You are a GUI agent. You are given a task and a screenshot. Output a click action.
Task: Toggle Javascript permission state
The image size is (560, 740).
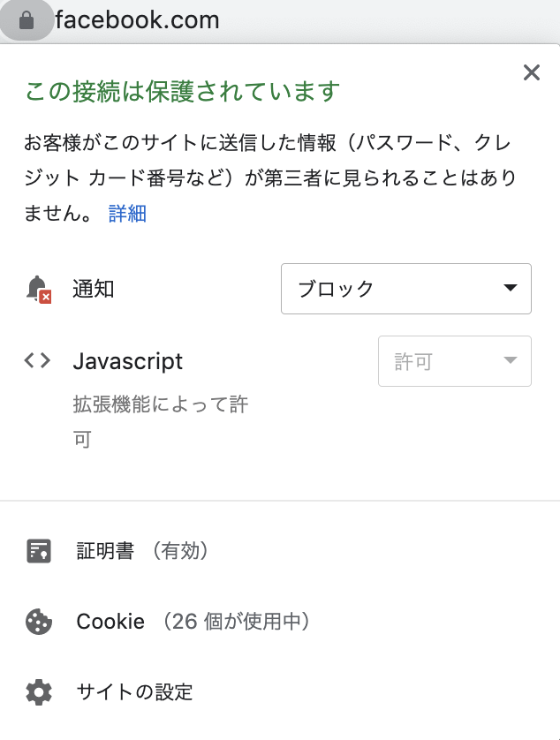pyautogui.click(x=454, y=361)
